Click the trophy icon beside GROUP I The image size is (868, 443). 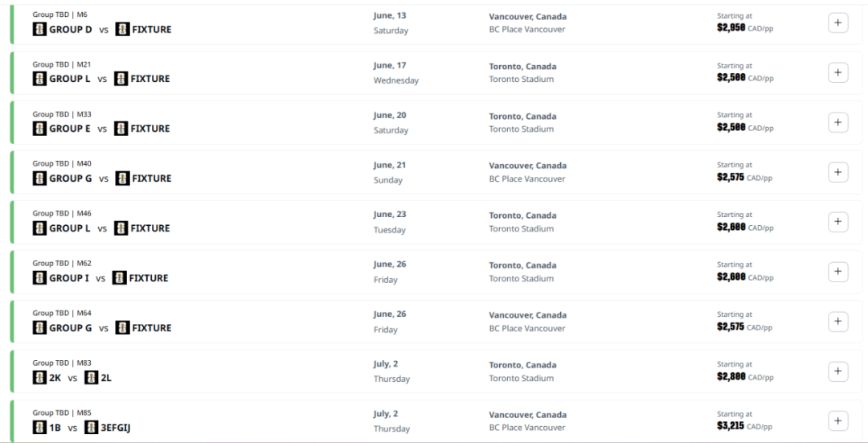(39, 278)
